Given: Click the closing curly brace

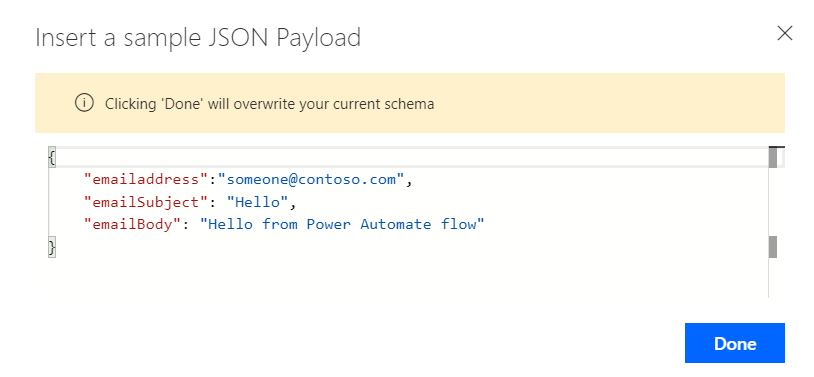Looking at the screenshot, I should (x=51, y=246).
